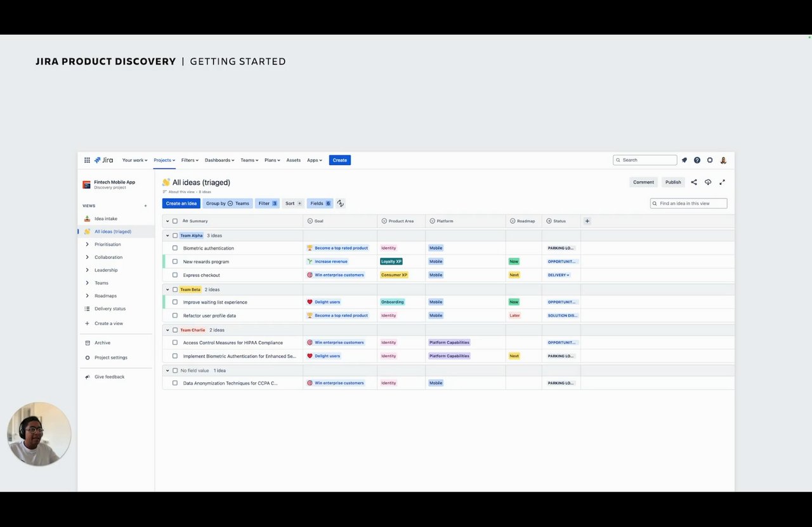Click Find an idea in this view field
Screen dimensions: 812x527
[x=688, y=203]
